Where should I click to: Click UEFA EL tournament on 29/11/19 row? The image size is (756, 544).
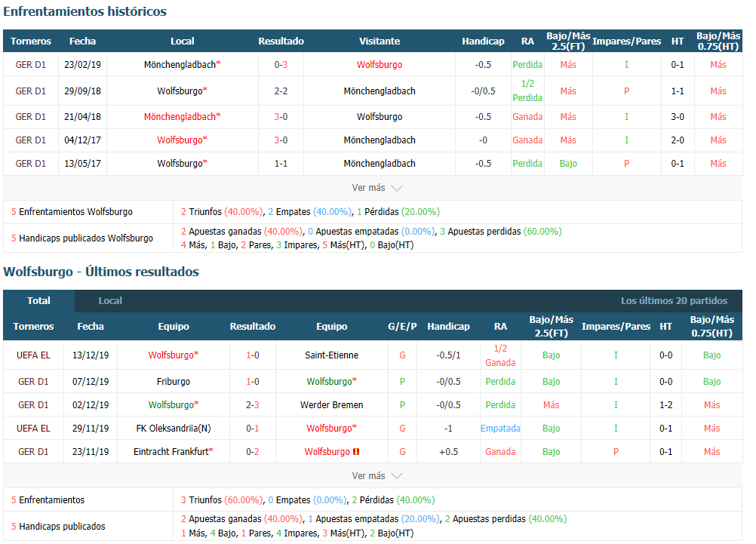coord(33,429)
